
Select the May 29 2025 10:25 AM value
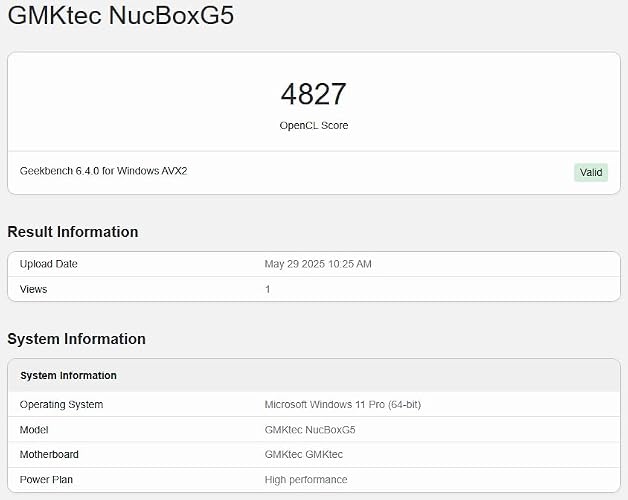318,264
